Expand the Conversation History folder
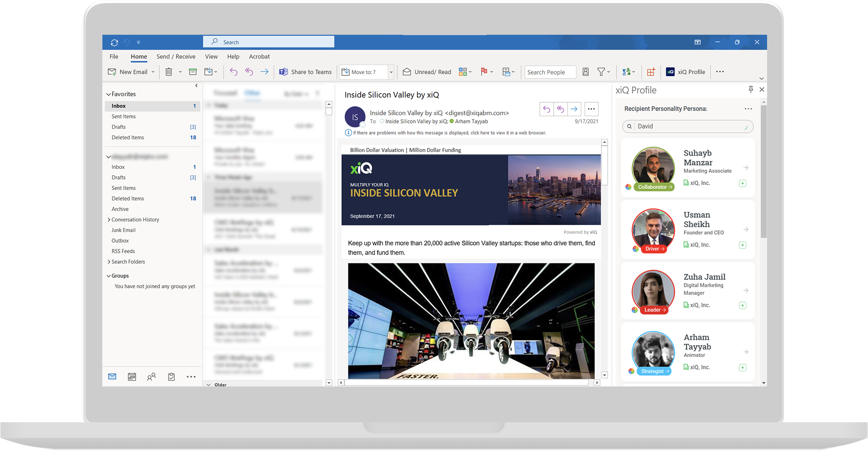This screenshot has width=868, height=451. coord(109,220)
